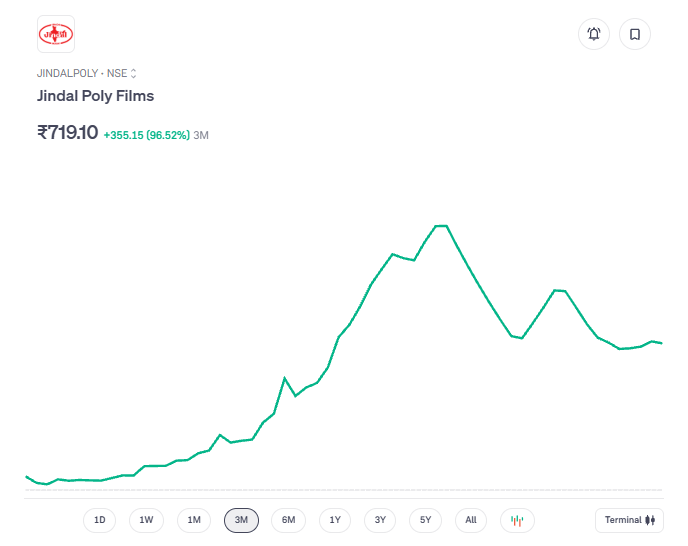Select the 1M time range
Viewport: 688px width, 546px height.
pyautogui.click(x=194, y=520)
